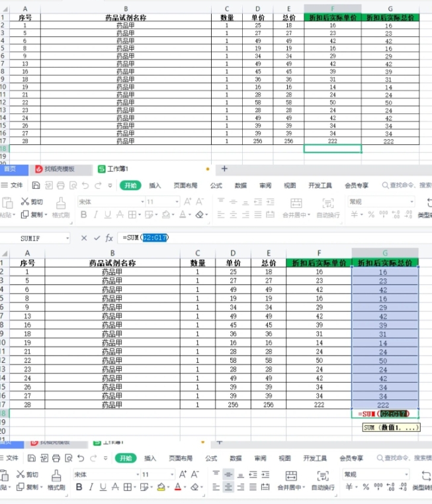Click the formula bar text =SUM(G2:G17)
The width and height of the screenshot is (432, 504).
coord(145,238)
